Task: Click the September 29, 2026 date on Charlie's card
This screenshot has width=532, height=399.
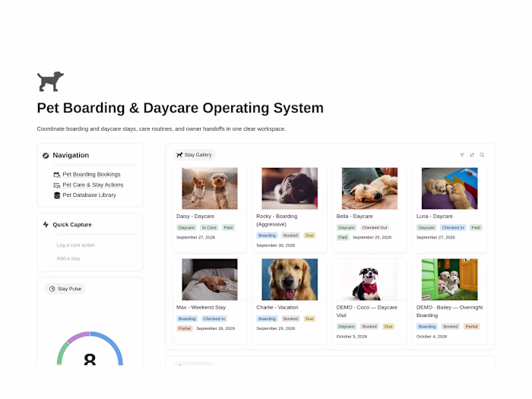Action: coord(275,328)
